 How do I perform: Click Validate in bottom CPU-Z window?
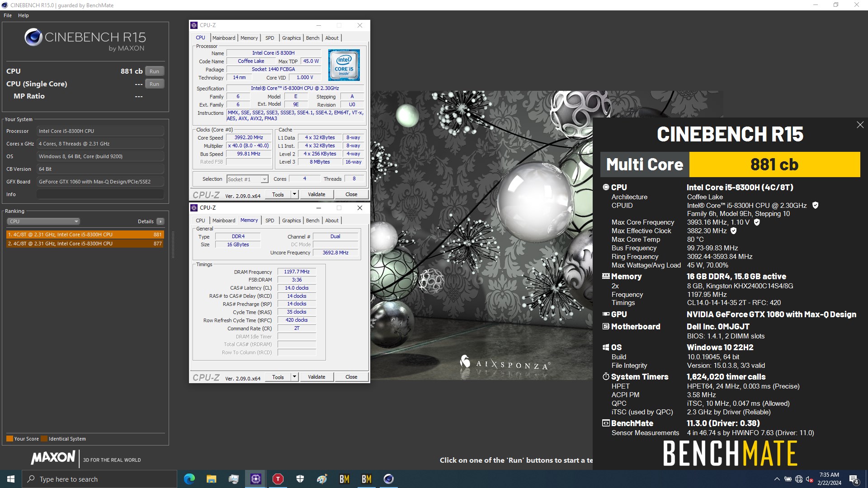point(316,377)
